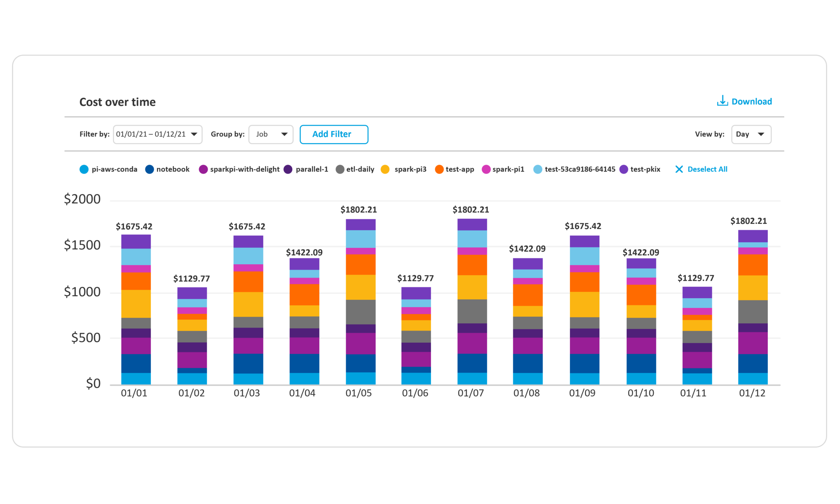Open the date range filter dropdown
840x504 pixels.
[x=157, y=134]
